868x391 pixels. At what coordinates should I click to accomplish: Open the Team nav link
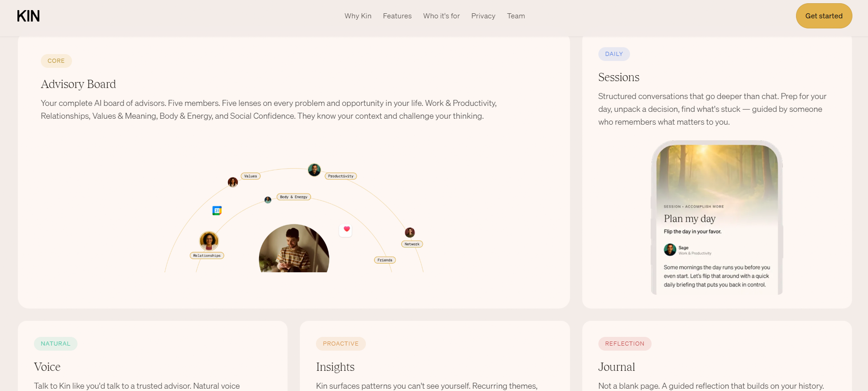click(516, 16)
